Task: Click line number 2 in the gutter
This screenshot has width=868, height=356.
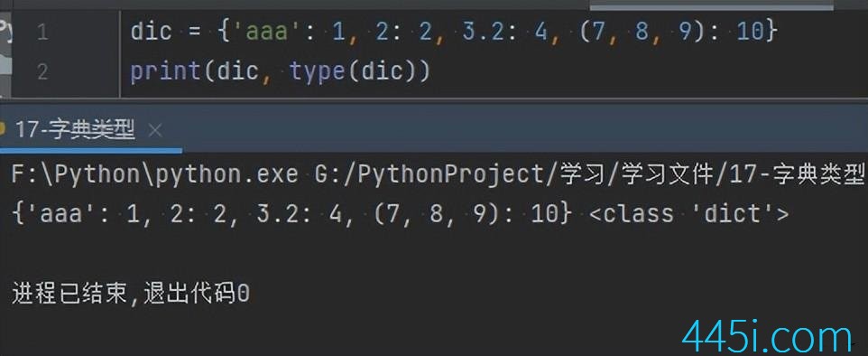Action: (x=42, y=72)
